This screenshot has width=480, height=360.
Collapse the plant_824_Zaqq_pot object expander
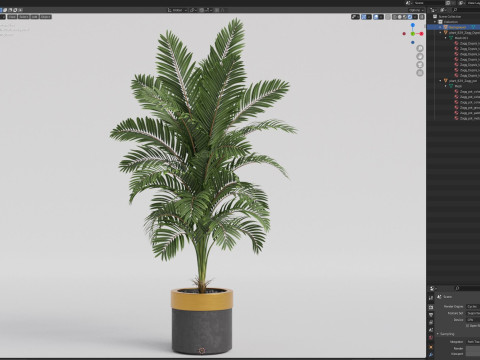(440, 81)
